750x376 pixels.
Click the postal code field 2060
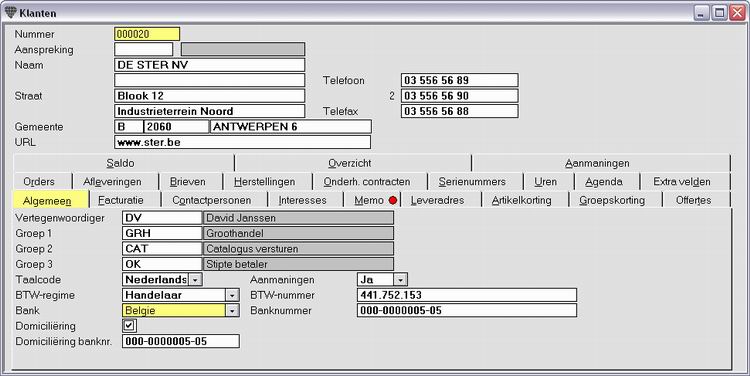176,126
